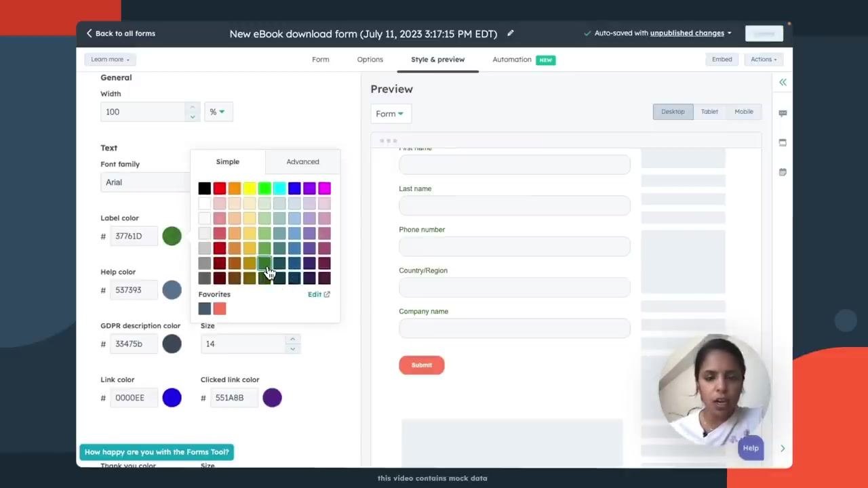Open the calendar icon in the right sidebar
Viewport: 868px width, 488px height.
[783, 172]
